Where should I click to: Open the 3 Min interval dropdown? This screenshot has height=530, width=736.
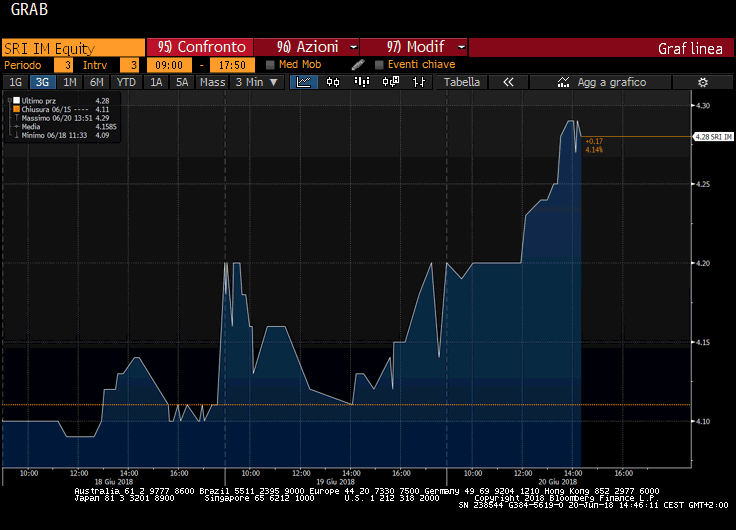pos(254,82)
